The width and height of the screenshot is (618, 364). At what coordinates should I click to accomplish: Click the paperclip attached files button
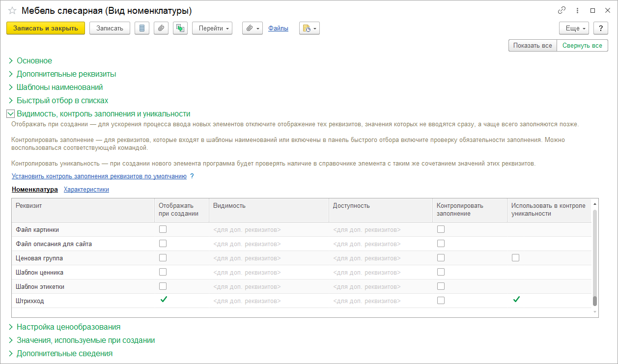[161, 28]
